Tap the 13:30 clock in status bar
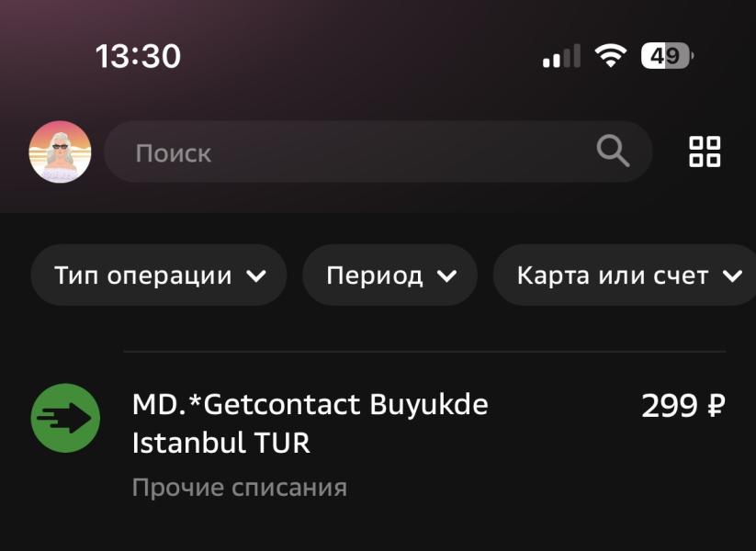This screenshot has width=756, height=551. point(139,56)
